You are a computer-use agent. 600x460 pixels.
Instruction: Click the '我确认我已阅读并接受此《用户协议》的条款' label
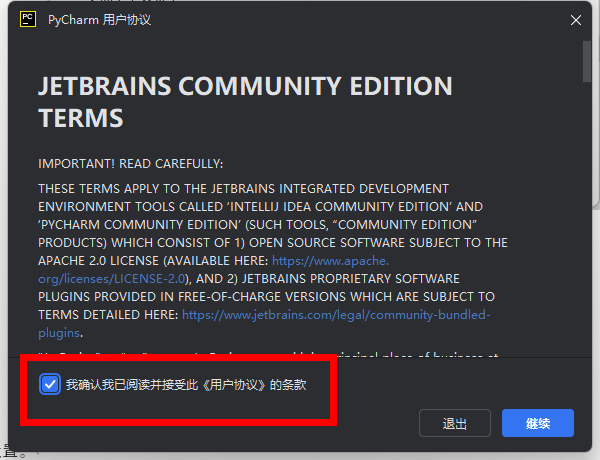tap(186, 385)
